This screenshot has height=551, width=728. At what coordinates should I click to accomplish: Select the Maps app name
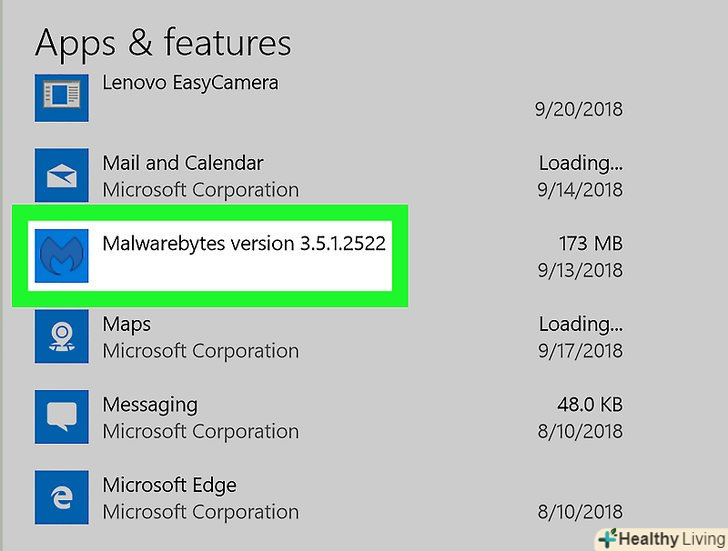[127, 324]
